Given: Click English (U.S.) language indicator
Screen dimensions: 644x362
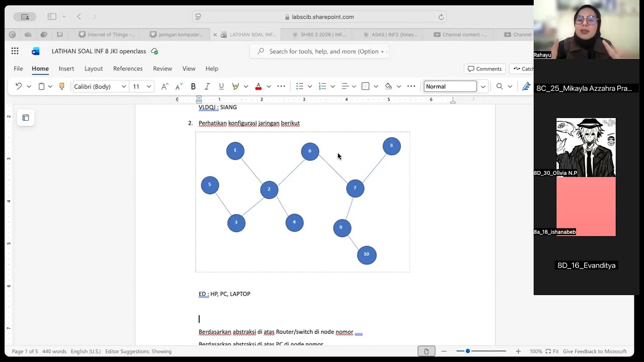Looking at the screenshot, I should 86,351.
